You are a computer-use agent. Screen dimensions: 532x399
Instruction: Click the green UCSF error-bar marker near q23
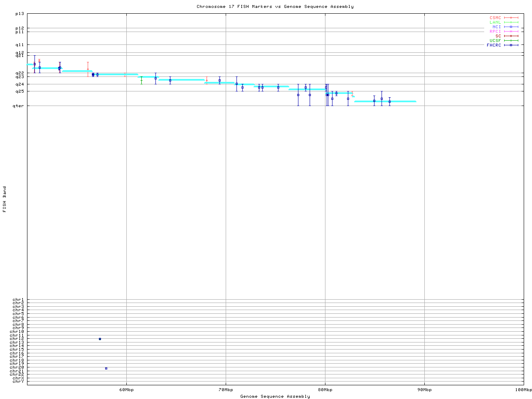141,80
